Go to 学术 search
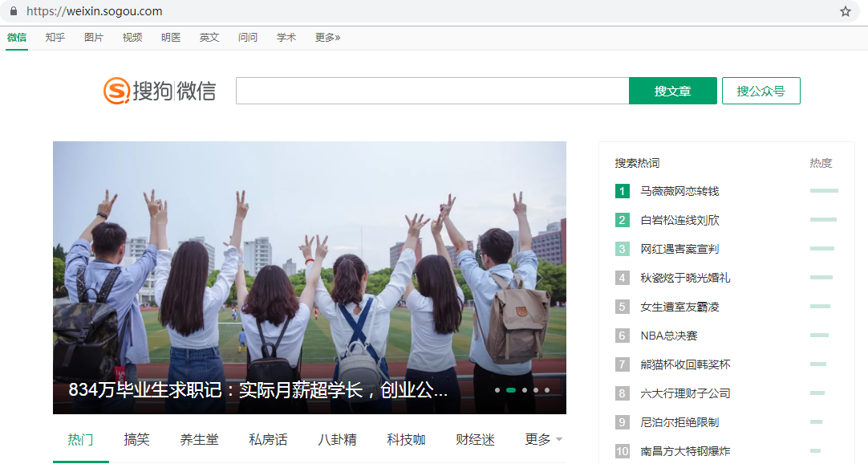The image size is (868, 464). pos(286,38)
